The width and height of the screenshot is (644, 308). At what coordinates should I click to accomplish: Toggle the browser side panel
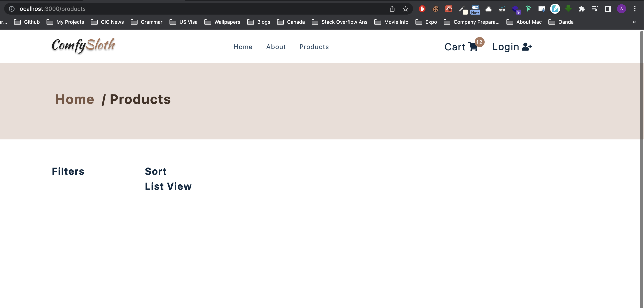(608, 9)
